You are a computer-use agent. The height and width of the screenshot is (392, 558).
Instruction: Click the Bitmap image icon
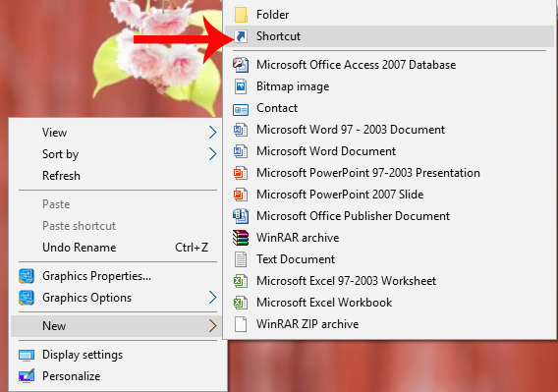click(x=241, y=86)
